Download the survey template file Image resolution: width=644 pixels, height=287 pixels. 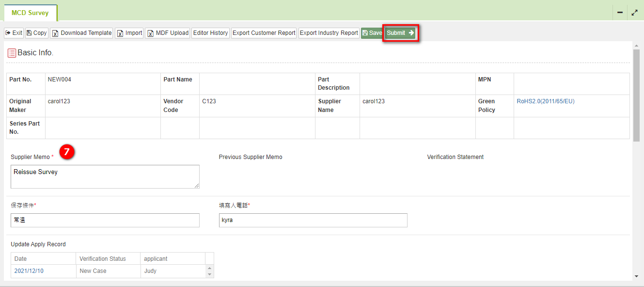[81, 33]
